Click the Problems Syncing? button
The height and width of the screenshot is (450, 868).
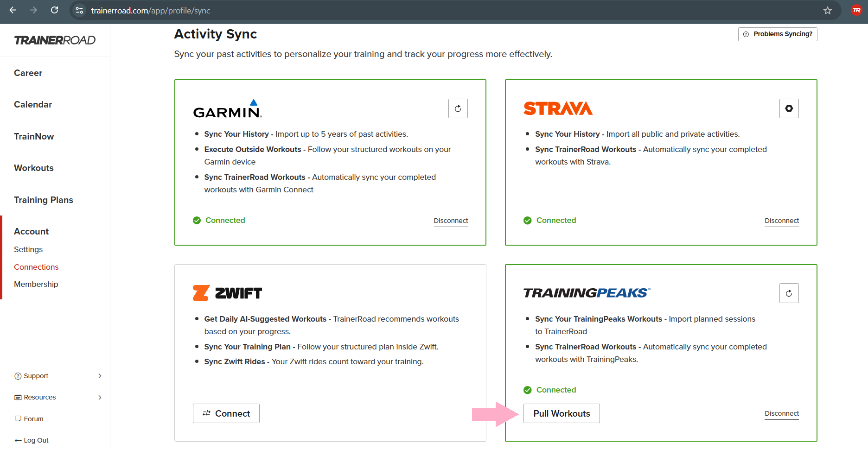[778, 34]
